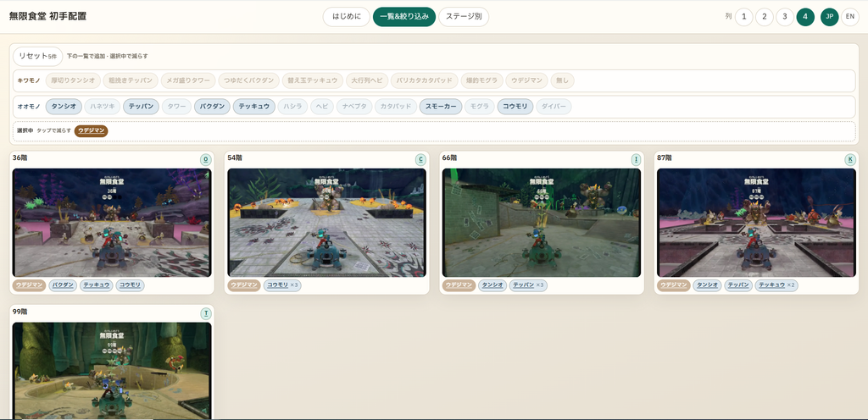Toggle the ダイバー filter chip
Screen dimensions: 868x420
(x=554, y=107)
